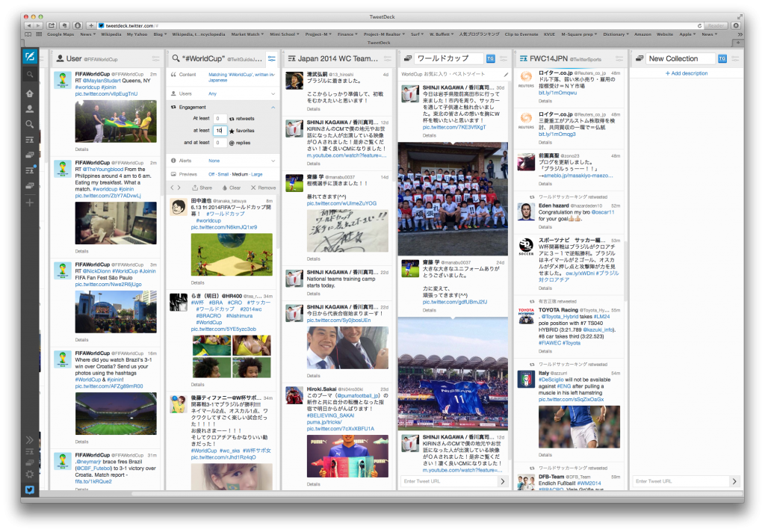Click the tweetdeck.twitter.com address bar
Screen dimensions: 765x532
point(400,25)
